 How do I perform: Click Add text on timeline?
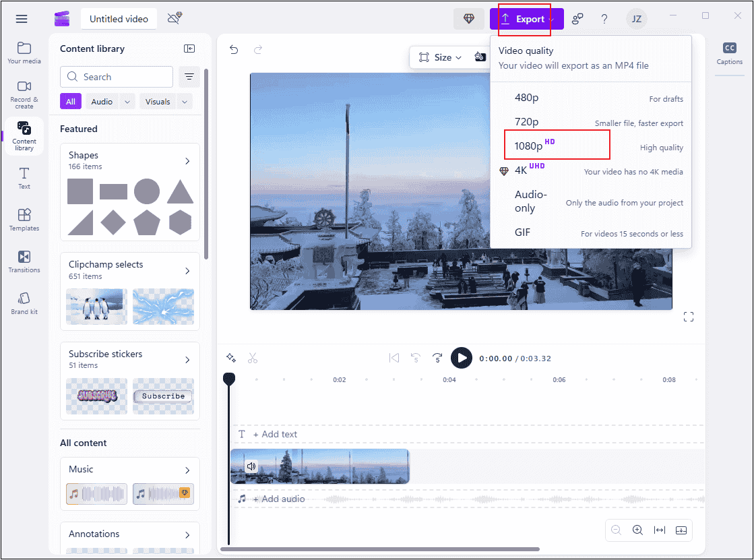pos(275,434)
